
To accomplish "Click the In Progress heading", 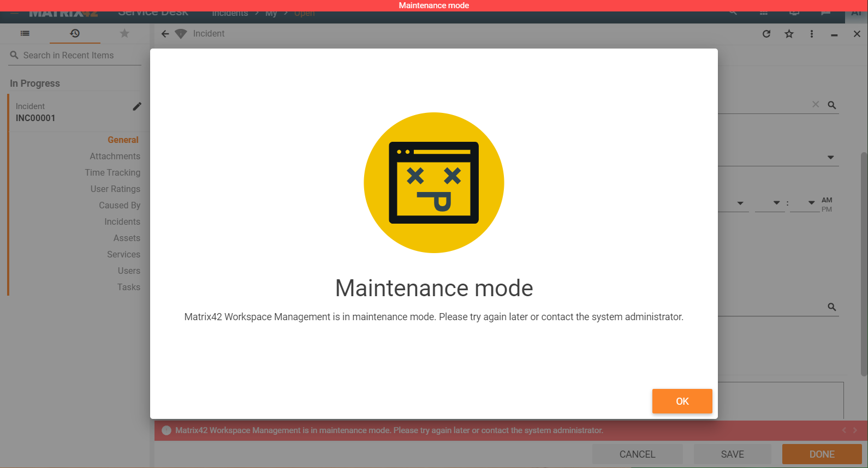I will (35, 83).
